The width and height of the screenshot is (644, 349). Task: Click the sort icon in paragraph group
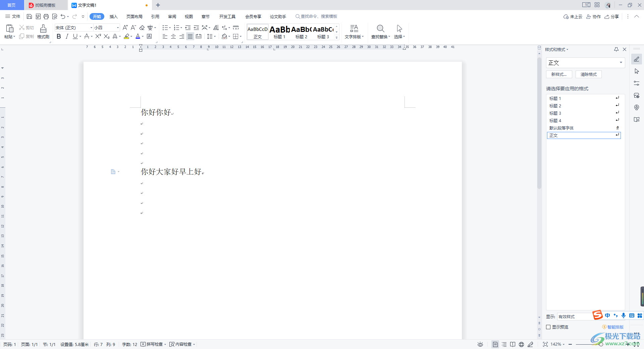point(216,28)
